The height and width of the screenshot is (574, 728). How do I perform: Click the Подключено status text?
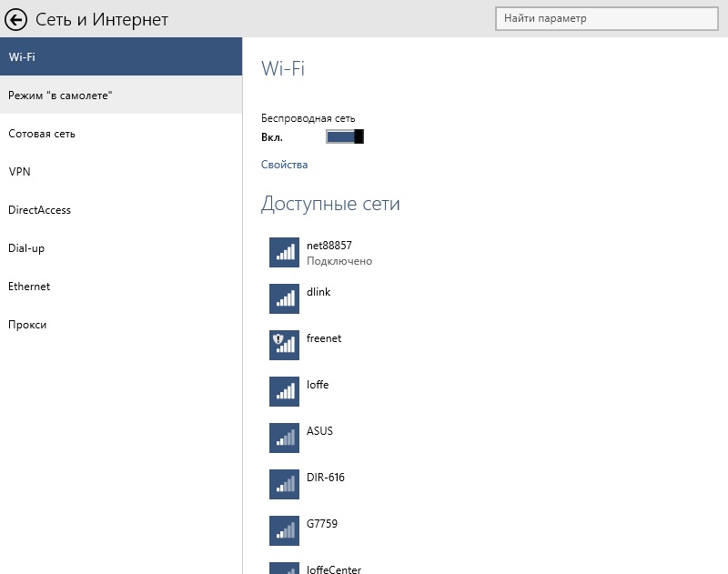pos(339,261)
